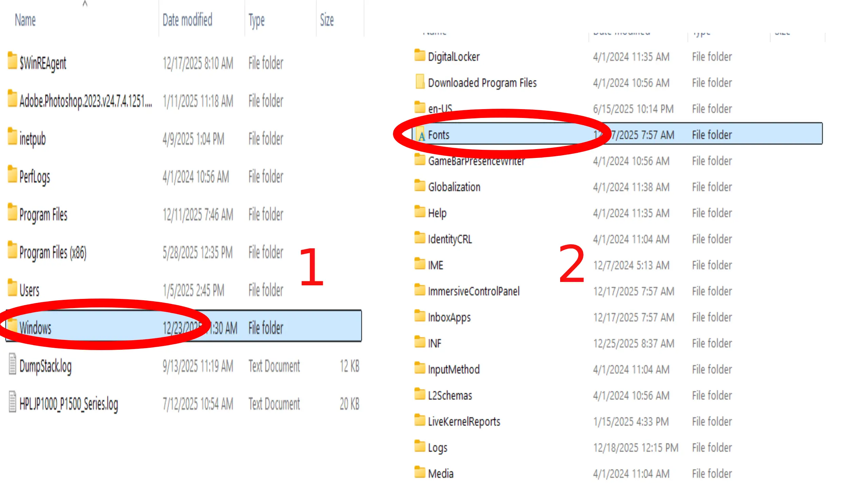868x488 pixels.
Task: Click the Users folder icon
Action: [x=12, y=288]
